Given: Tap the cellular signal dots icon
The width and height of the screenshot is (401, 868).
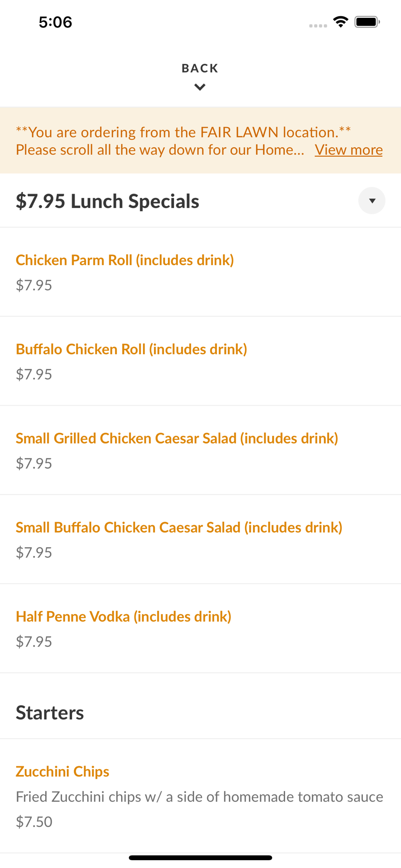Looking at the screenshot, I should [318, 26].
